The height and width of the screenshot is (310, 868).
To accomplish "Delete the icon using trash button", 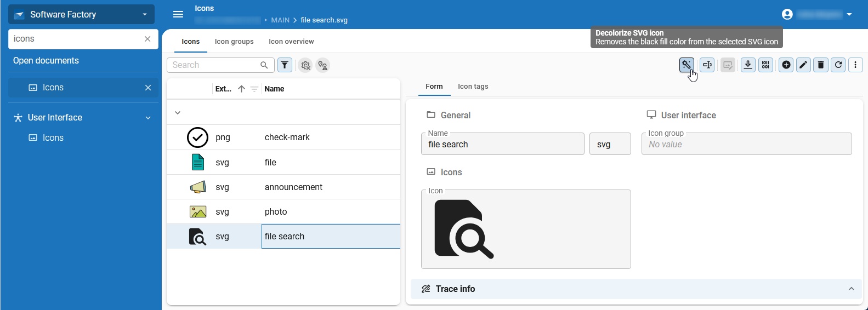I will (821, 65).
